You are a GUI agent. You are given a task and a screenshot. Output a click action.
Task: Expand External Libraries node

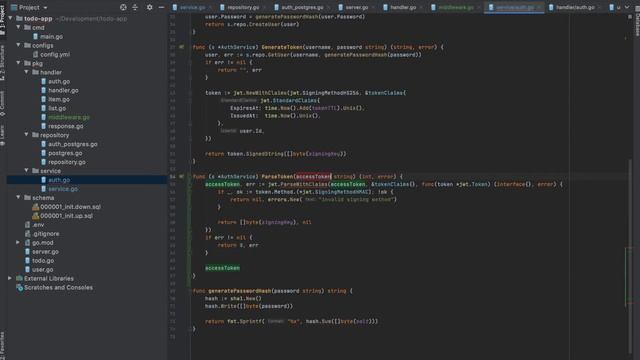click(10, 278)
